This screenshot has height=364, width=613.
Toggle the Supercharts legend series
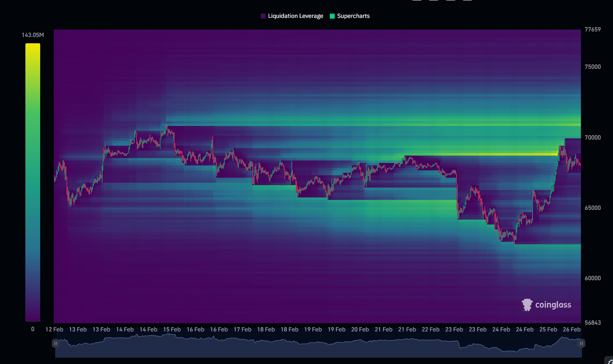pos(353,16)
